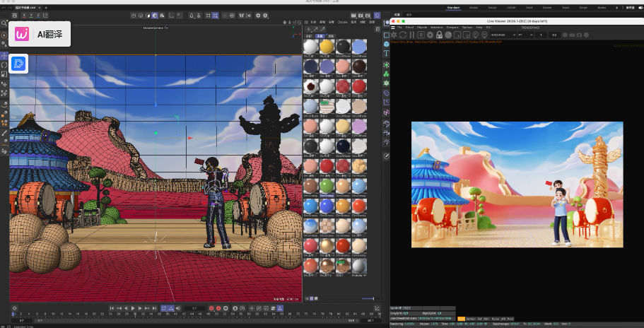Viewport: 644px width, 328px height.
Task: Open the File menu in Live Viewer
Action: pyautogui.click(x=400, y=27)
